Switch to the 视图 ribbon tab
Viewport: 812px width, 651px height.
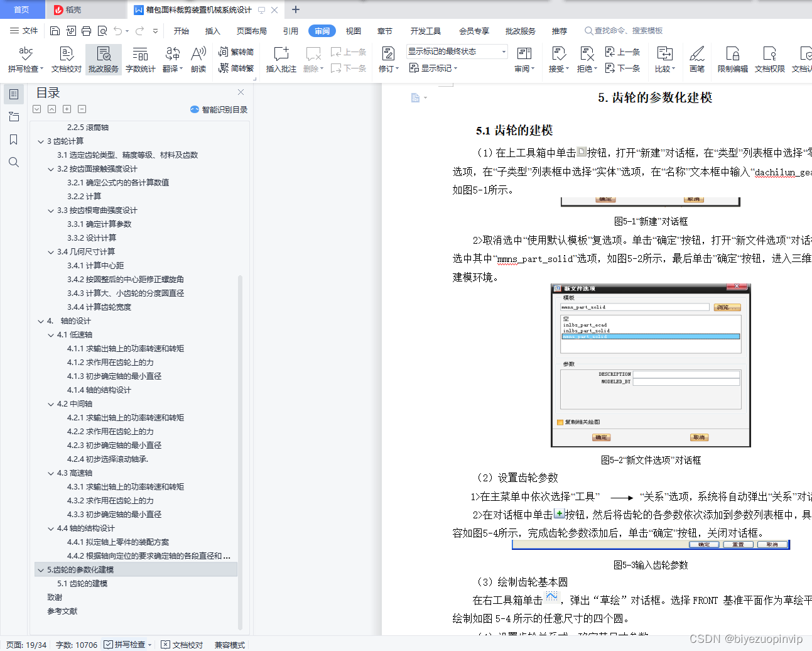pyautogui.click(x=354, y=31)
